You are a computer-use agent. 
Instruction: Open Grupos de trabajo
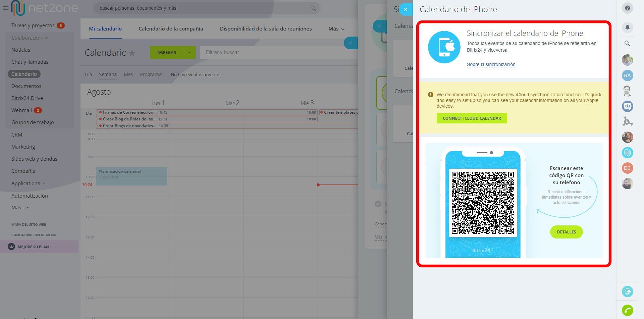[33, 122]
